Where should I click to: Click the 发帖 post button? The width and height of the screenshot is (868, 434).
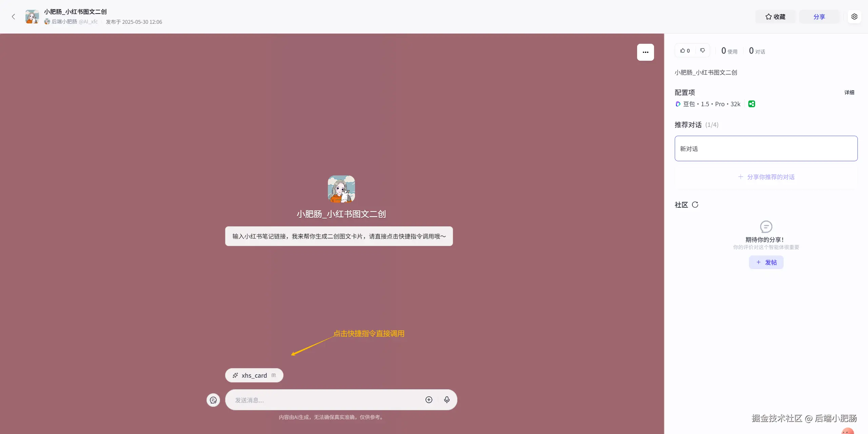click(x=766, y=262)
